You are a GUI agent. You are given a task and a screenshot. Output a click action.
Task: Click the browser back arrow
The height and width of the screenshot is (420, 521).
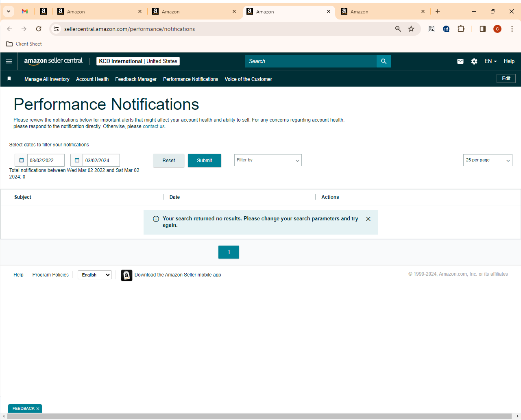point(9,29)
